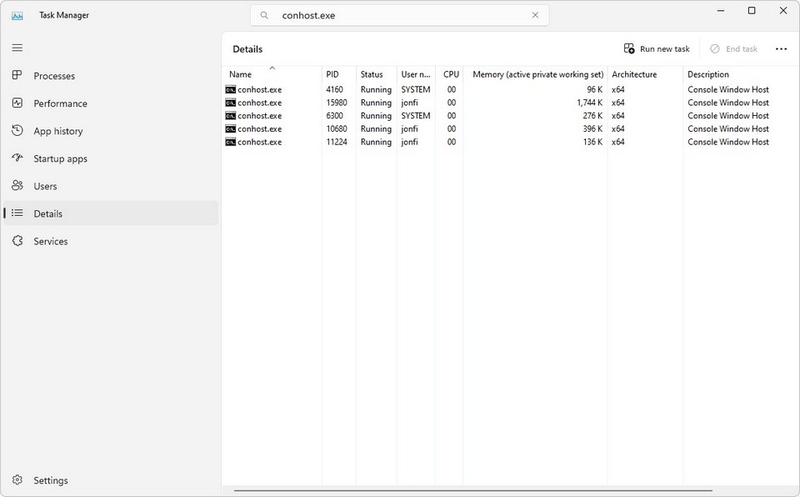Click console icon of conhost.exe PID 10680

click(x=231, y=129)
